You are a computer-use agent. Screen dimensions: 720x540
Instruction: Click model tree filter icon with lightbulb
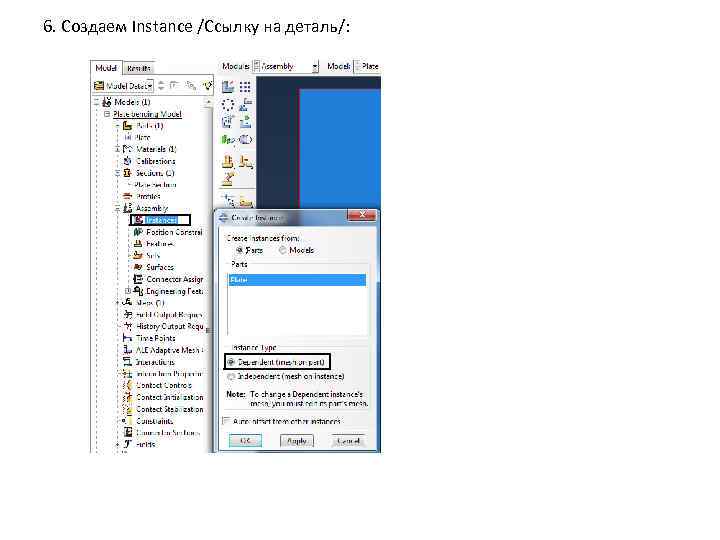[208, 85]
